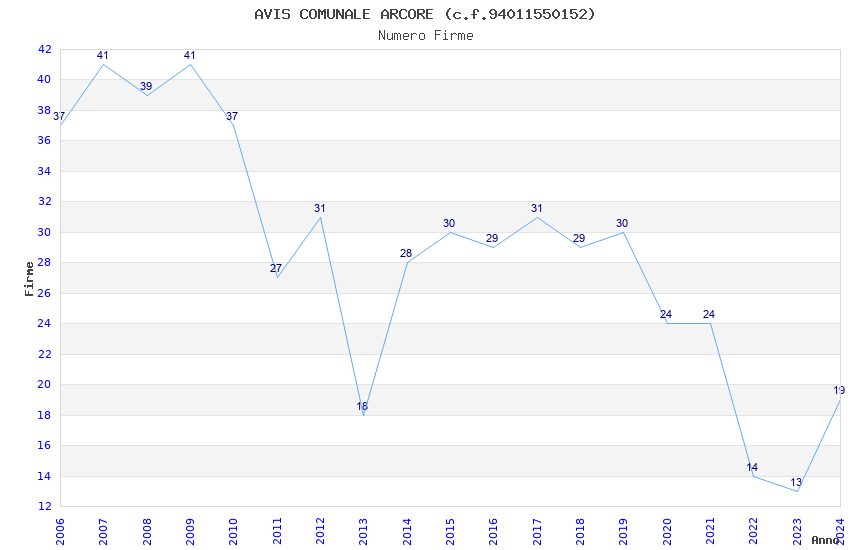Click the y-axis tick value 42
This screenshot has height=550, width=850.
pos(44,49)
